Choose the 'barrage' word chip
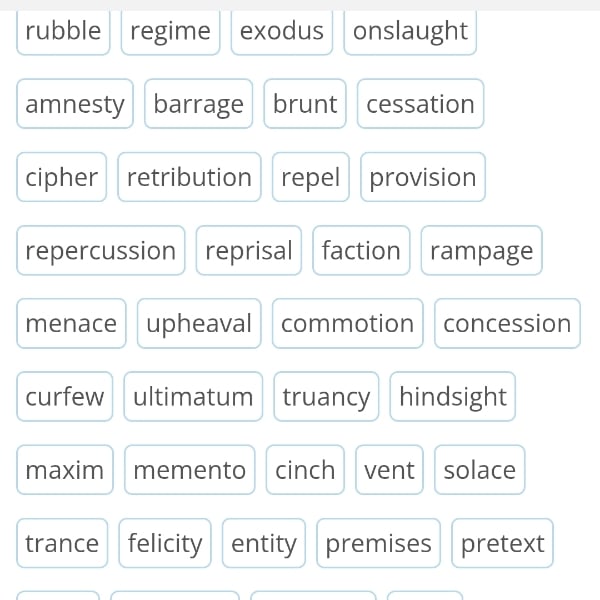The width and height of the screenshot is (600, 600). pos(199,104)
